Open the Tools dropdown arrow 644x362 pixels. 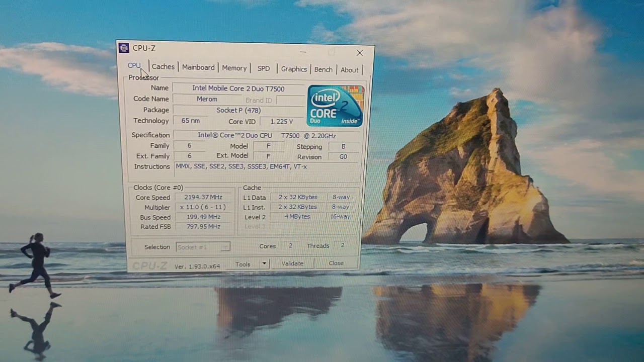(264, 264)
